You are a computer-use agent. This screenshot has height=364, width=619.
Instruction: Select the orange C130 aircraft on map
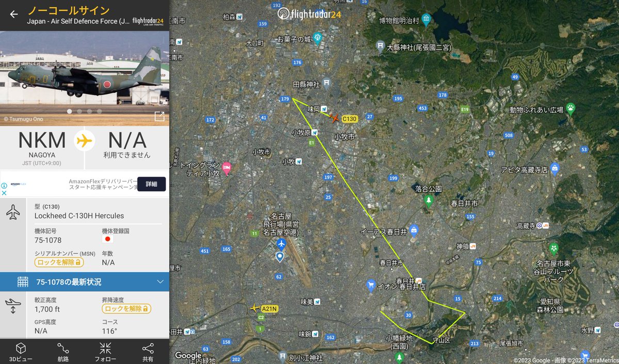click(x=335, y=118)
